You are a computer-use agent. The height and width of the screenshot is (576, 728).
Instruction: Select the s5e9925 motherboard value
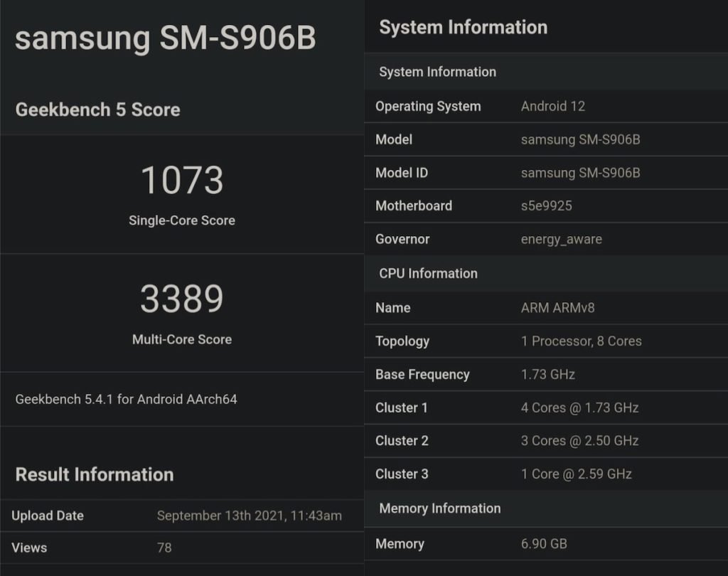(547, 206)
